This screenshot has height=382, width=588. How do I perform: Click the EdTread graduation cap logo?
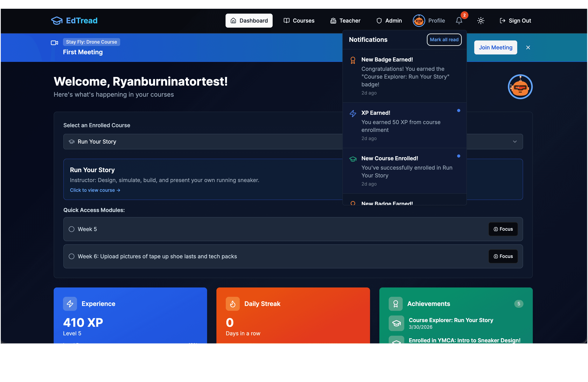(57, 20)
